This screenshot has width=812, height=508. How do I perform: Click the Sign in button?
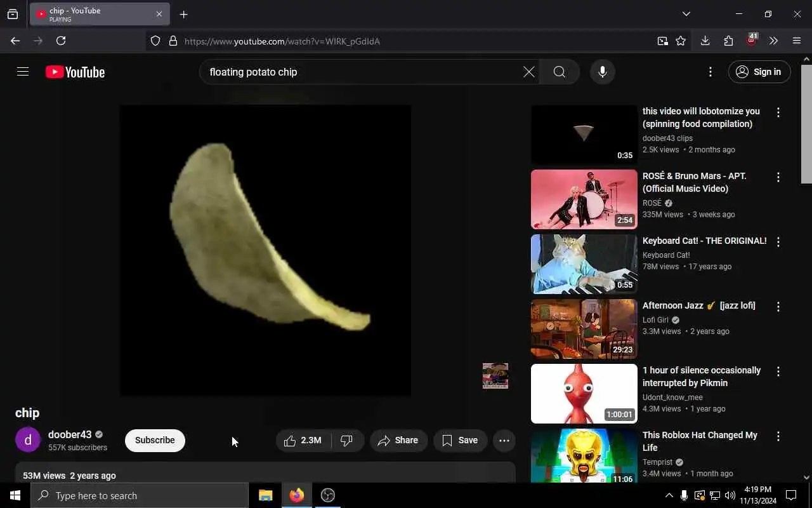click(x=759, y=72)
